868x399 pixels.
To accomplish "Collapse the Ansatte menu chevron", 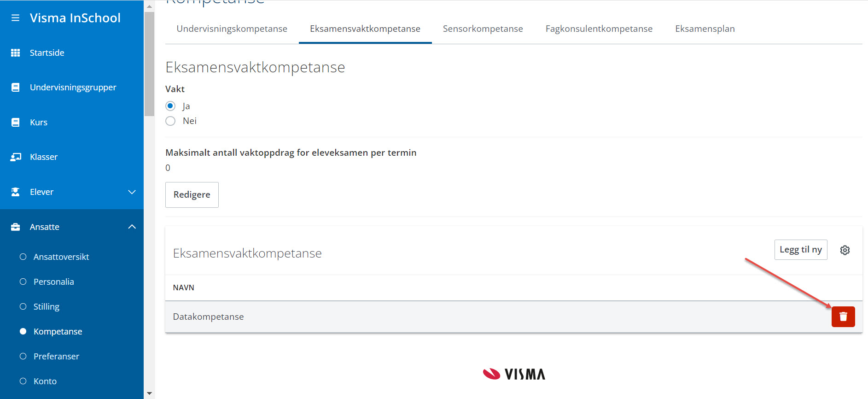I will coord(132,227).
